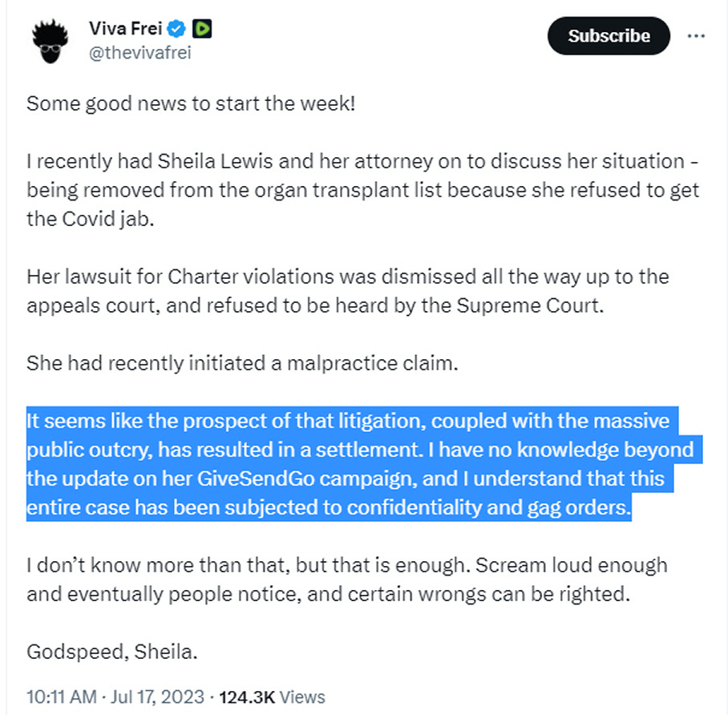
Task: Click the 'Scream loud enough' paragraph
Action: (x=347, y=580)
